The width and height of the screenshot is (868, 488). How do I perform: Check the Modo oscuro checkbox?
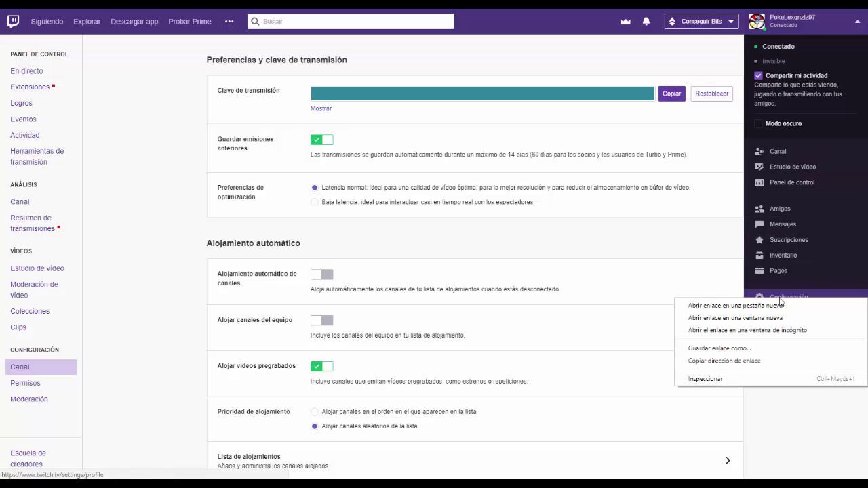(x=759, y=124)
